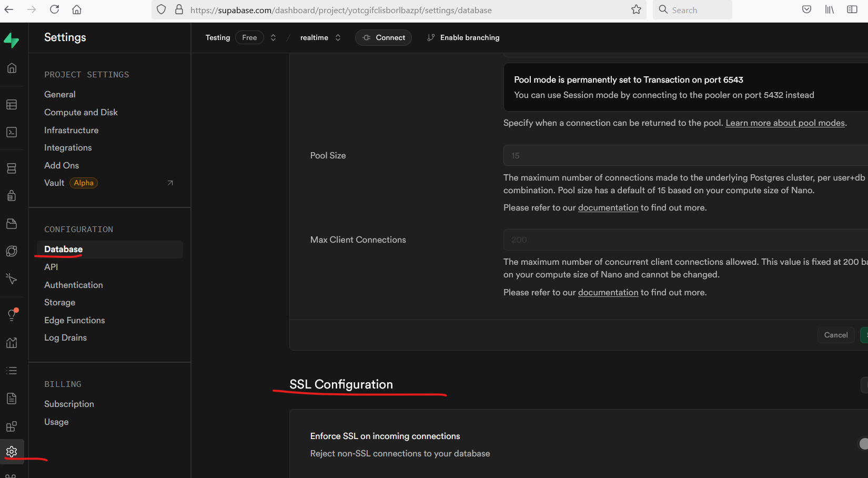The height and width of the screenshot is (478, 868).
Task: Click the Supabase logo icon
Action: 11,40
